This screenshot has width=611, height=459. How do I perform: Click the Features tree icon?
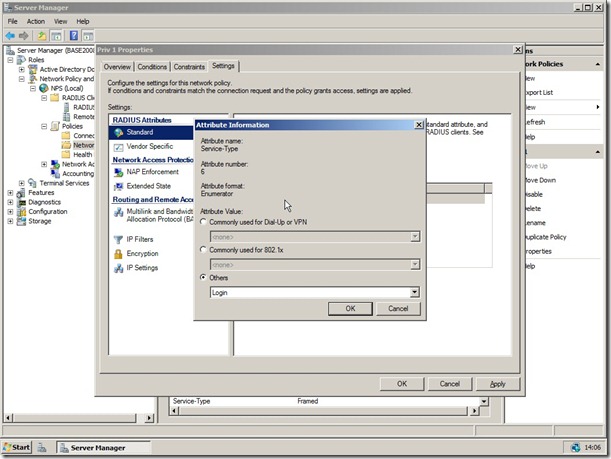click(x=21, y=193)
